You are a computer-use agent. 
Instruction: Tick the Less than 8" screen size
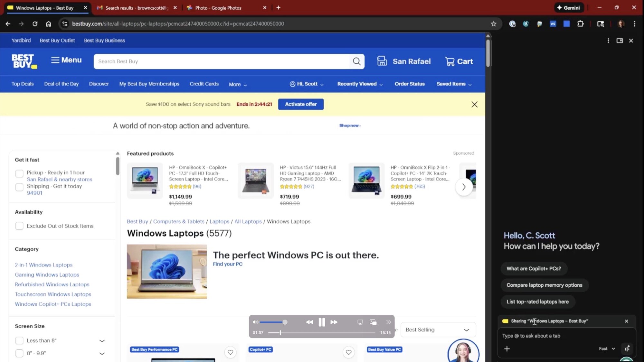click(19, 340)
